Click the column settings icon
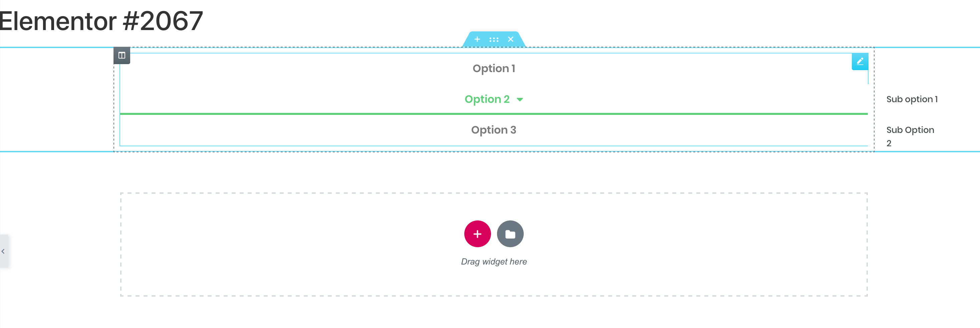Image resolution: width=980 pixels, height=328 pixels. pyautogui.click(x=122, y=55)
